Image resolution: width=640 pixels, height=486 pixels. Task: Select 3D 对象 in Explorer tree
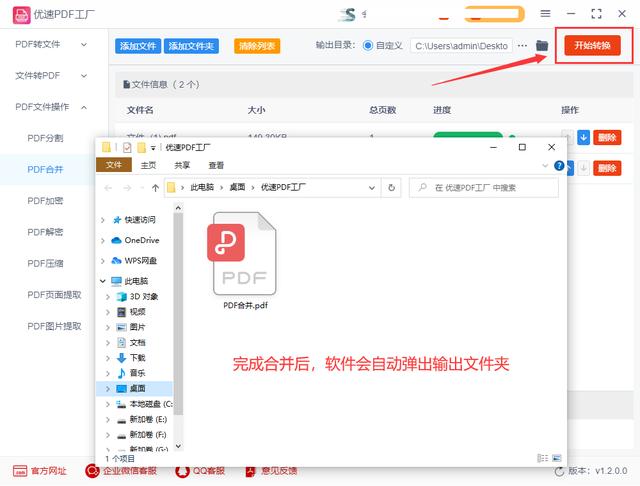click(x=144, y=297)
